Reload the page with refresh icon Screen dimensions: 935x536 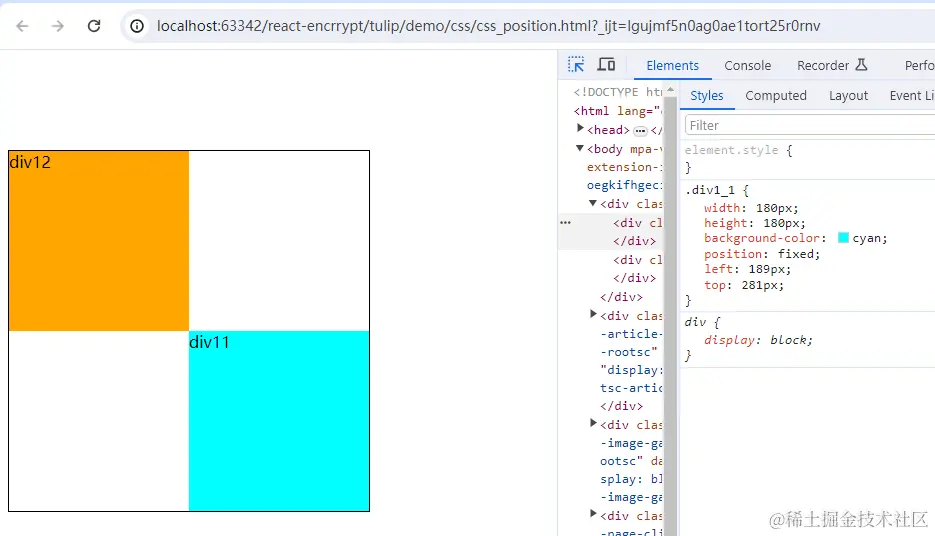pyautogui.click(x=94, y=26)
